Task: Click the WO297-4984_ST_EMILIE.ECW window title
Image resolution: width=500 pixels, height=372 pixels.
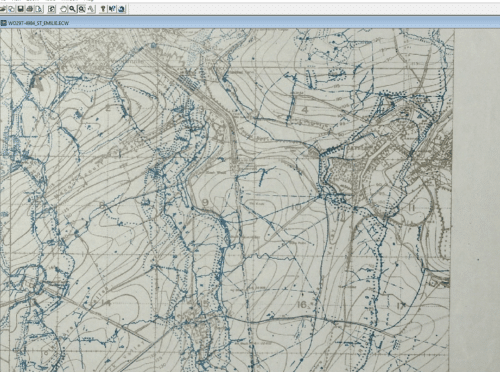Action: (x=39, y=23)
